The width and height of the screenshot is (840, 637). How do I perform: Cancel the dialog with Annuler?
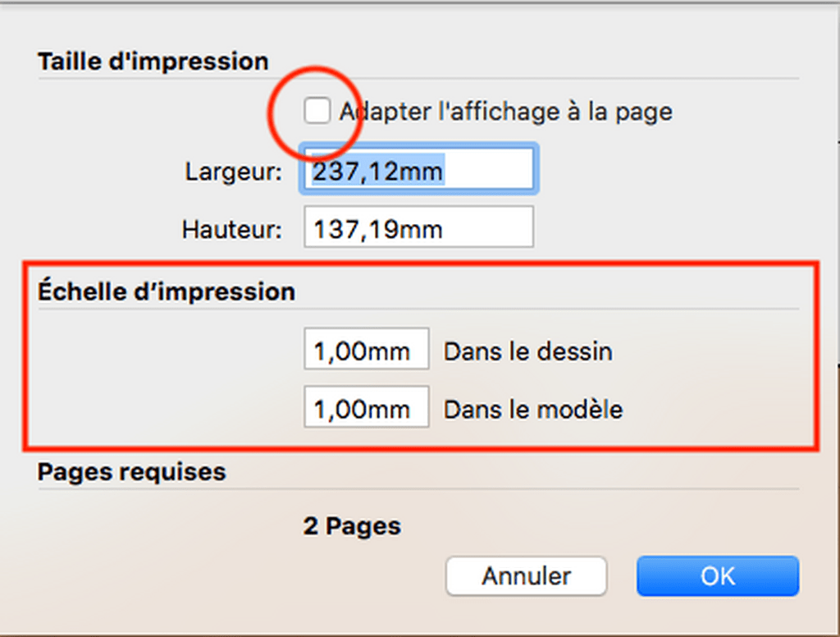[526, 576]
